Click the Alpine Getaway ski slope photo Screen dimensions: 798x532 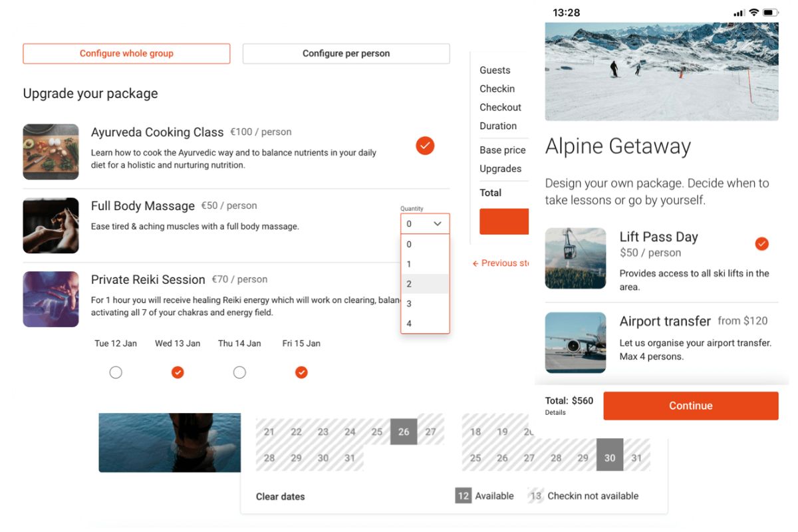click(x=662, y=72)
